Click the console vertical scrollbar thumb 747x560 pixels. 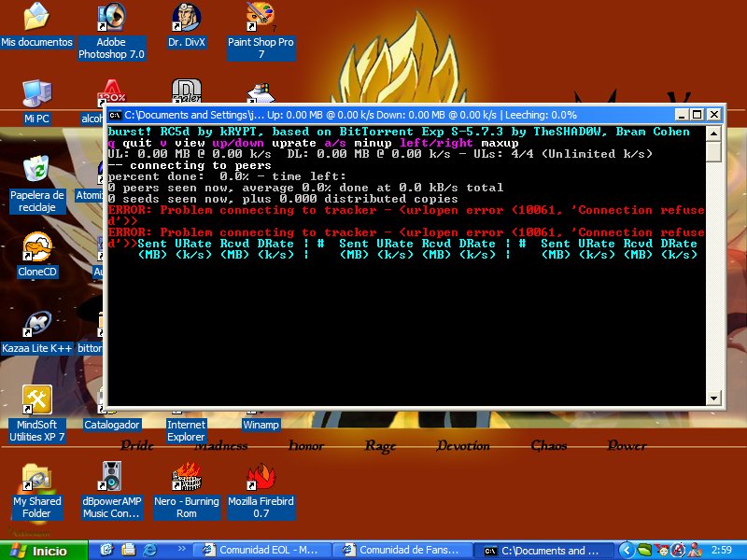(x=713, y=151)
